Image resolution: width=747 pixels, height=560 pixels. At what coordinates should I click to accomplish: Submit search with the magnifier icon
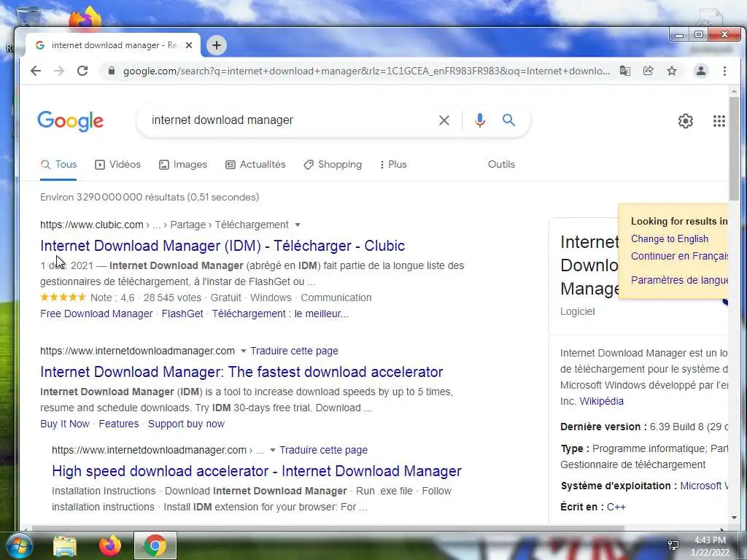coord(508,120)
